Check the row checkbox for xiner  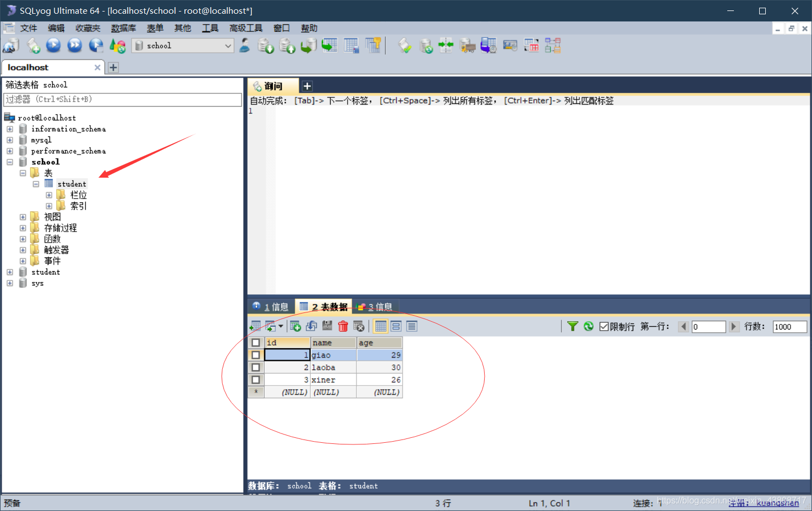click(256, 380)
